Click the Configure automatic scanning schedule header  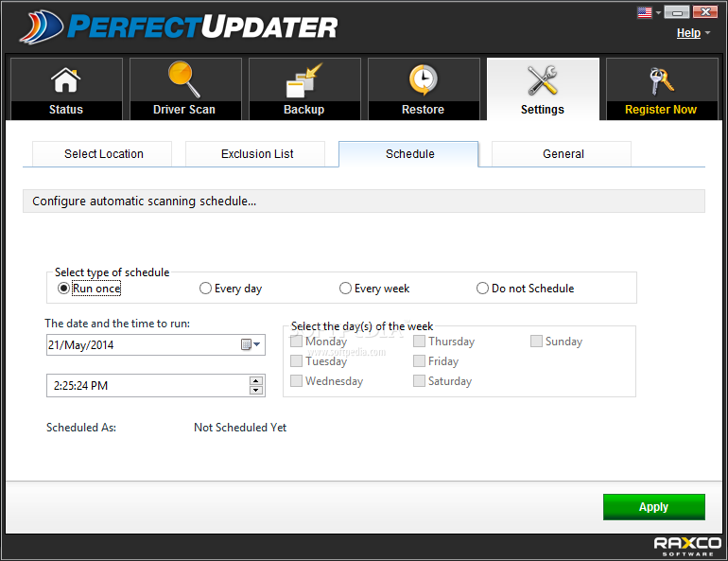(364, 202)
